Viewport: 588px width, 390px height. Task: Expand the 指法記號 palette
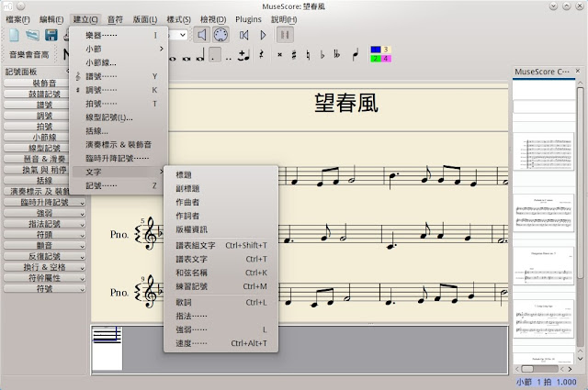(45, 224)
